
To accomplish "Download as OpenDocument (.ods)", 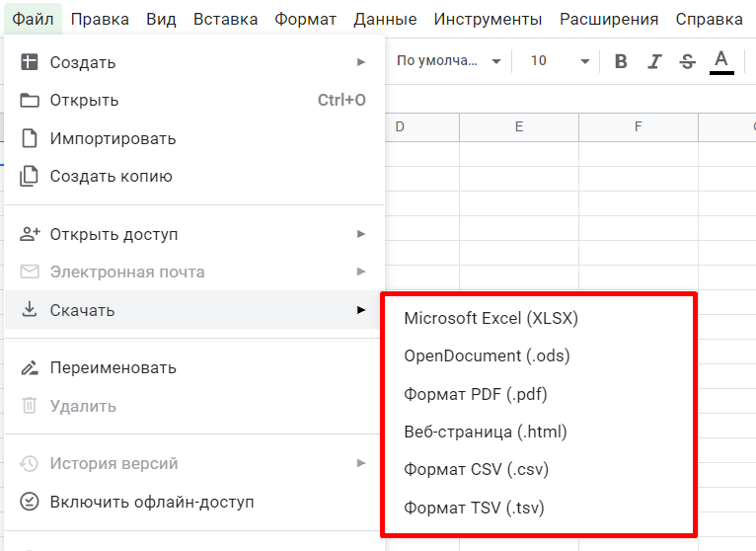I will 539,356.
